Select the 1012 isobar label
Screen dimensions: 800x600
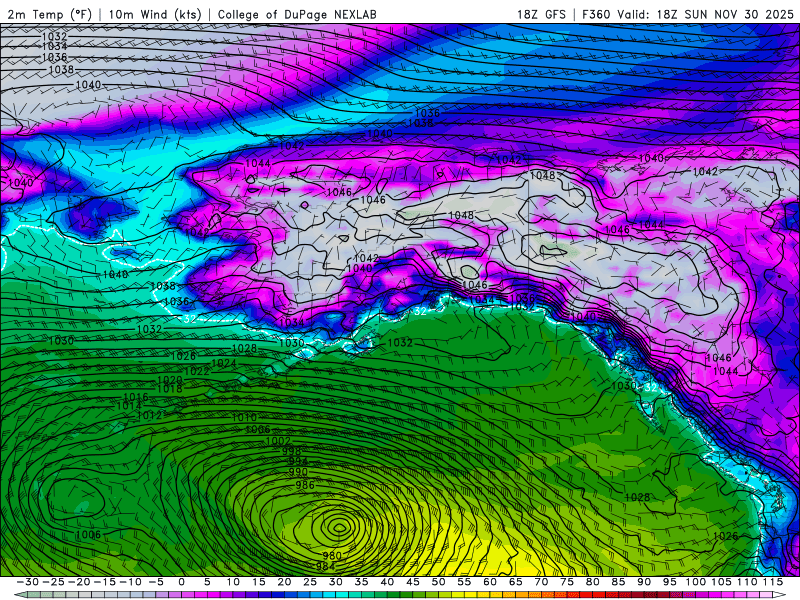(149, 415)
